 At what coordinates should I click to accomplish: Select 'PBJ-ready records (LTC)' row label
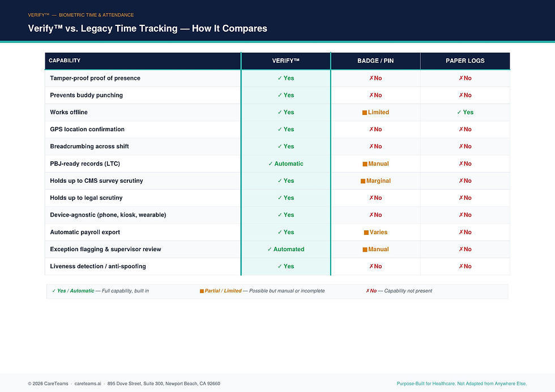pyautogui.click(x=85, y=163)
